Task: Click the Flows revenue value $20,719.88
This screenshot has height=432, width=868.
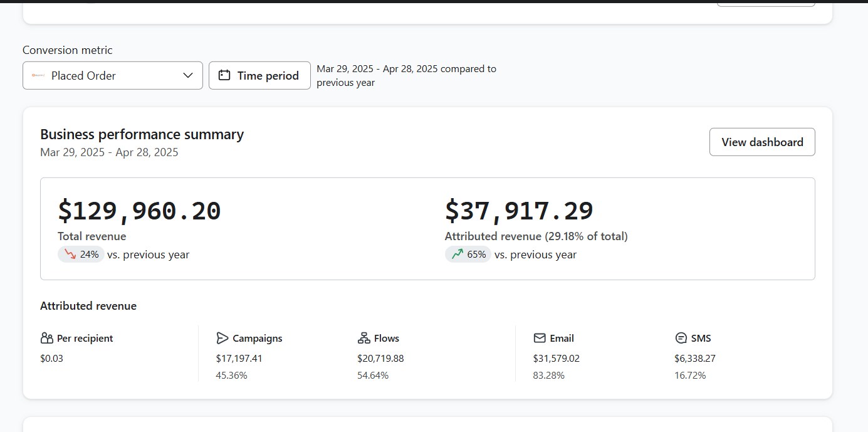Action: point(380,359)
